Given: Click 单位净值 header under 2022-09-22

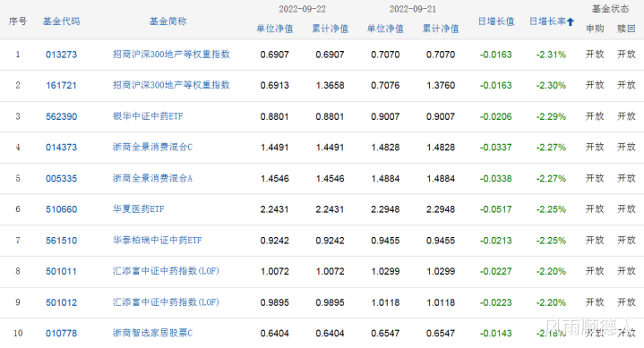Looking at the screenshot, I should click(275, 29).
